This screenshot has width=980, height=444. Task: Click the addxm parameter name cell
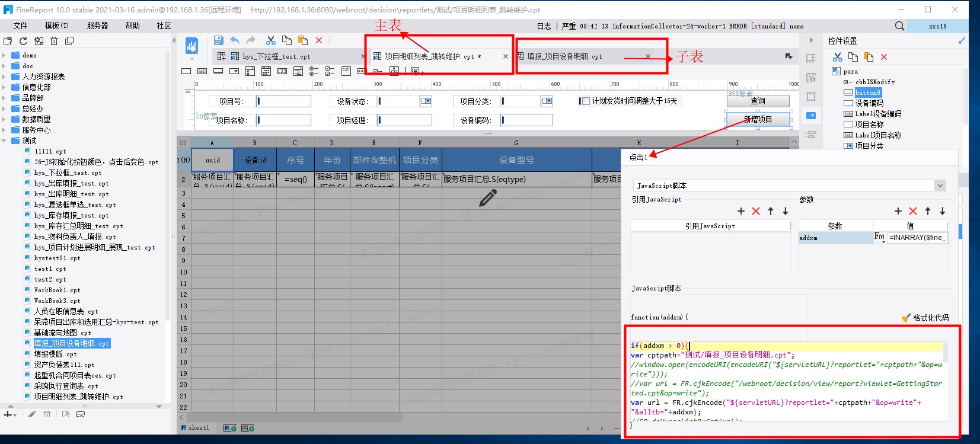coord(835,238)
